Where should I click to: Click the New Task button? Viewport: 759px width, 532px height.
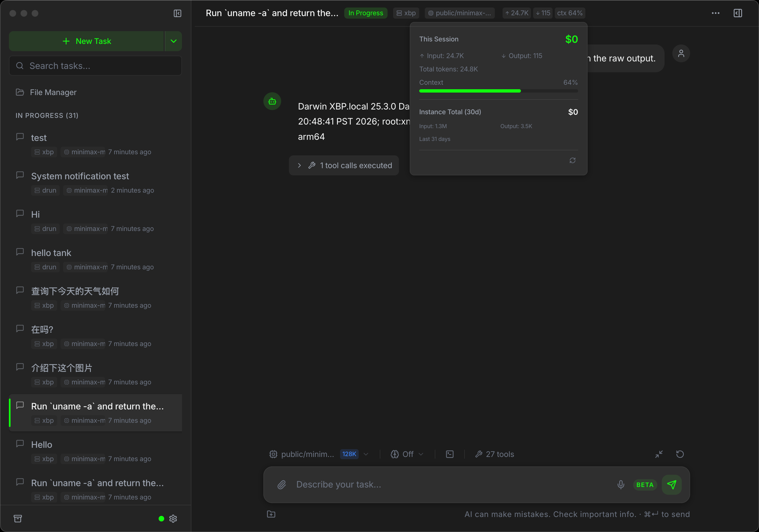87,41
